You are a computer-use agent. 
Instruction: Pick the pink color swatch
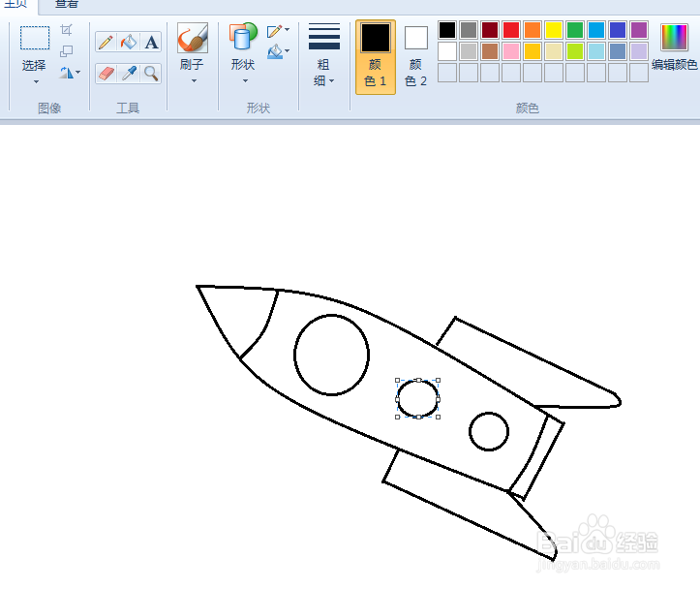pyautogui.click(x=511, y=51)
